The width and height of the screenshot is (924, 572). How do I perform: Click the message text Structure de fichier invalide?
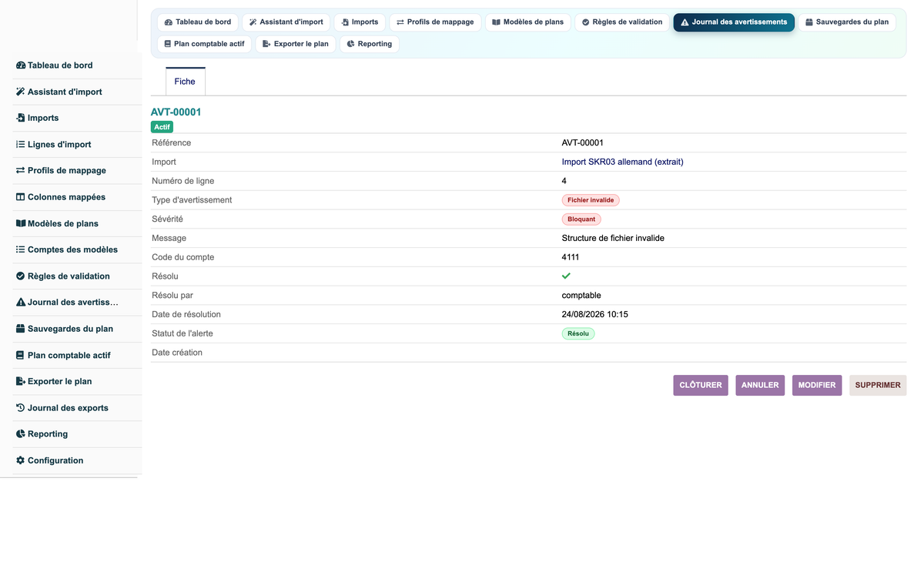click(613, 238)
